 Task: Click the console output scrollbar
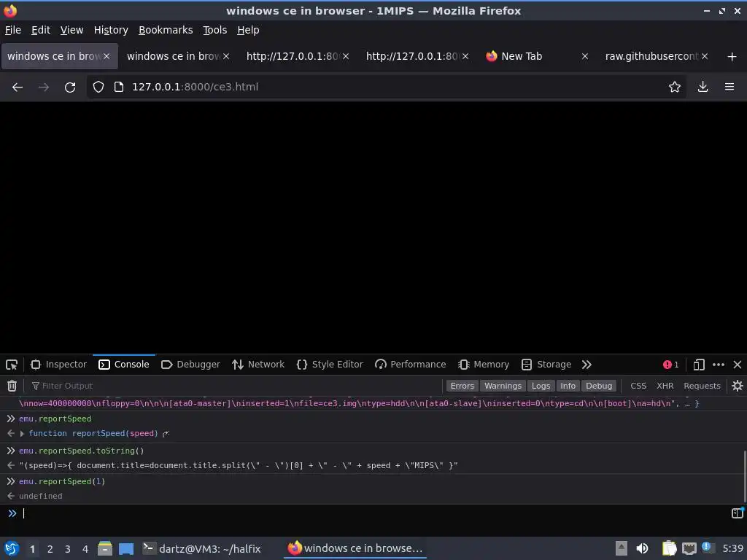[745, 476]
